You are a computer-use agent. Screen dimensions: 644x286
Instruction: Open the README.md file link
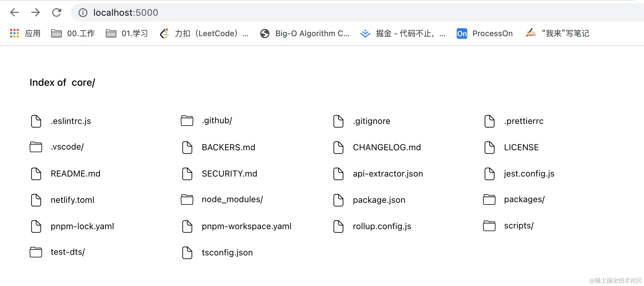(75, 174)
